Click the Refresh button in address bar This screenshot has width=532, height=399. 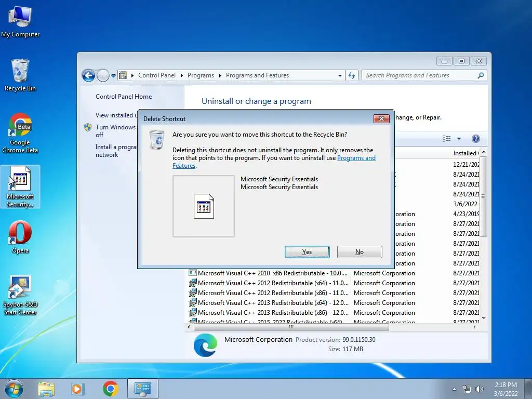(352, 75)
